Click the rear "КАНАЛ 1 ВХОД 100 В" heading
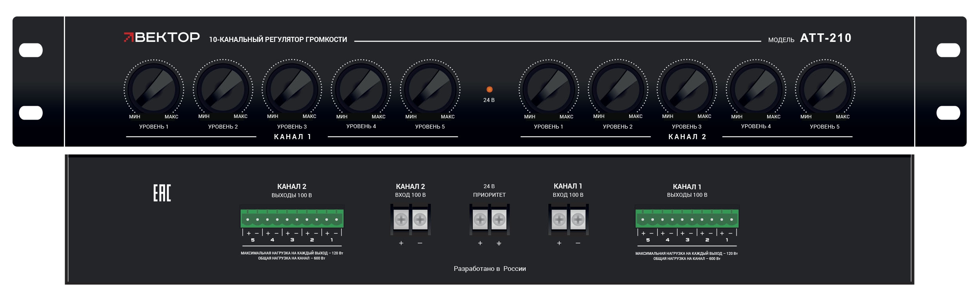The width and height of the screenshot is (980, 294). (568, 190)
